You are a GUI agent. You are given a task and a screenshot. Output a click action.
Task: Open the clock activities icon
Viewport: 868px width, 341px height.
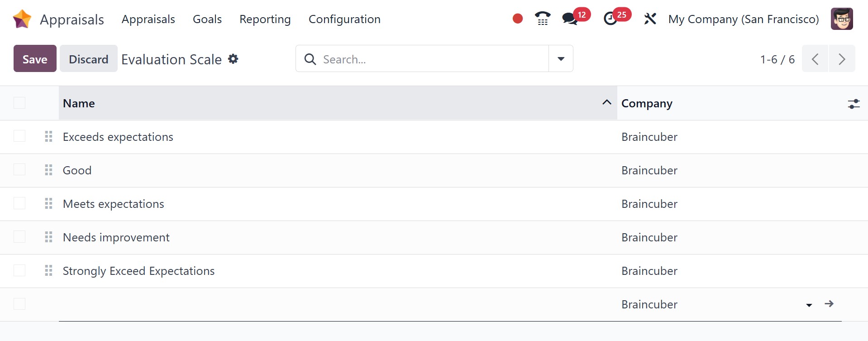pyautogui.click(x=610, y=19)
